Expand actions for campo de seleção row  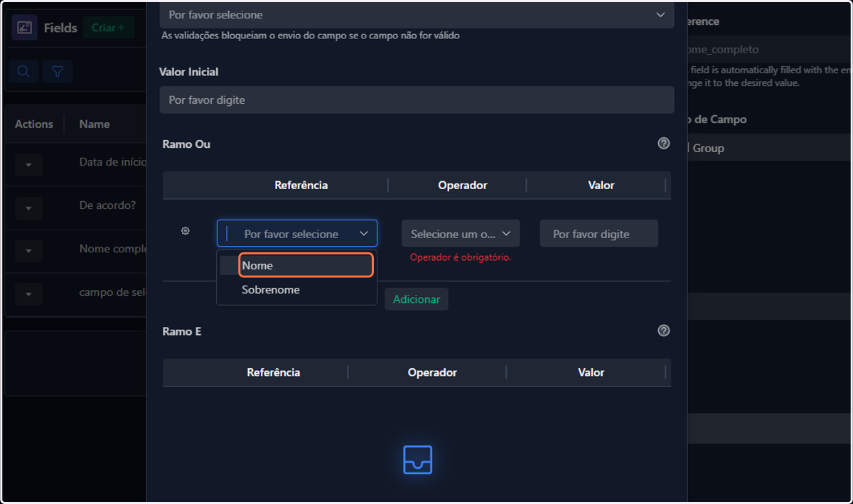28,294
